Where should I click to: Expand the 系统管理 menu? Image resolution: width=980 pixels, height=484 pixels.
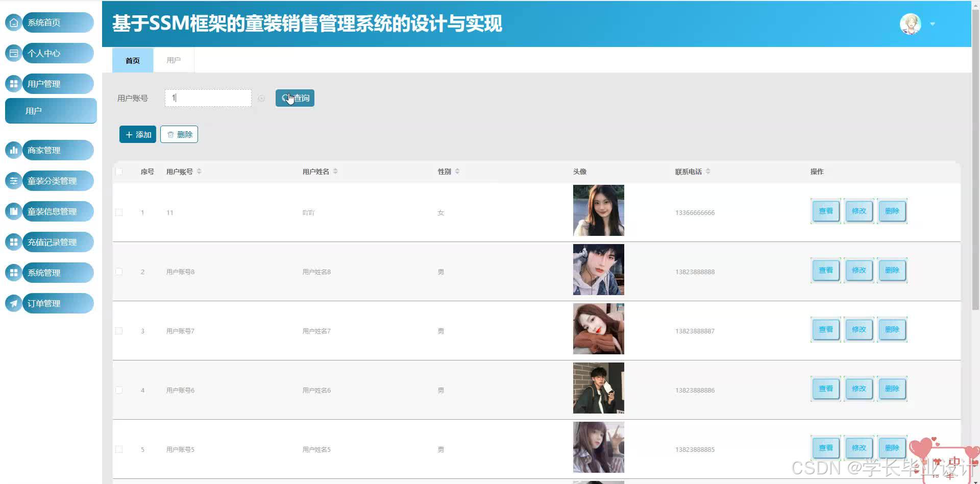click(x=58, y=273)
